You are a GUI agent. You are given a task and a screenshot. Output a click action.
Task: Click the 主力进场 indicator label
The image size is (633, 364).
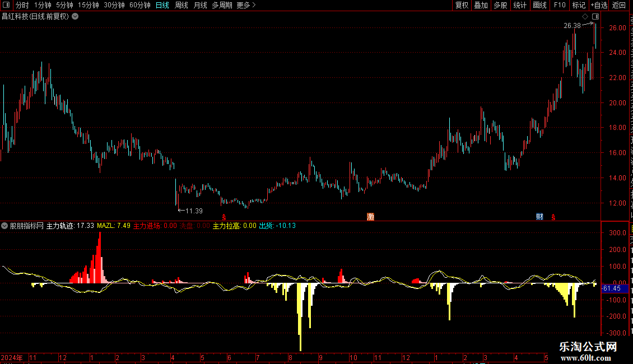click(x=155, y=226)
